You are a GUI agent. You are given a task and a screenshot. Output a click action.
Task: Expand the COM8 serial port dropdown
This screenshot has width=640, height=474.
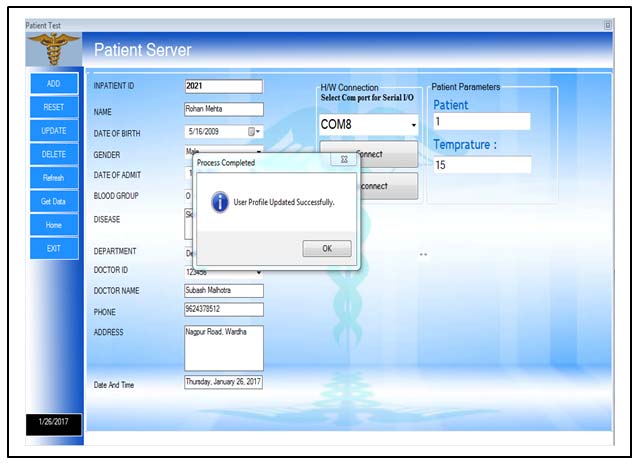pos(413,126)
